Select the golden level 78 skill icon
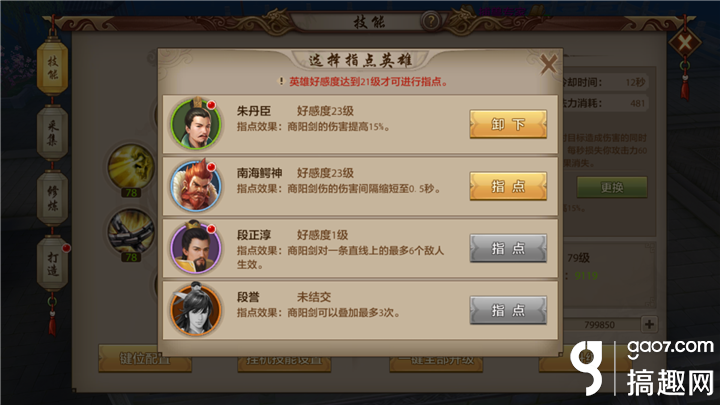 (132, 168)
